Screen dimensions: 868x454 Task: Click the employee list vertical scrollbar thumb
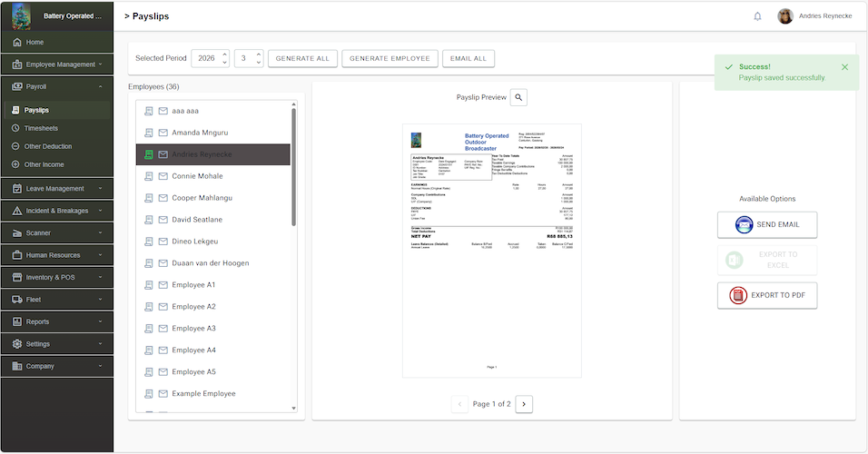[x=293, y=167]
